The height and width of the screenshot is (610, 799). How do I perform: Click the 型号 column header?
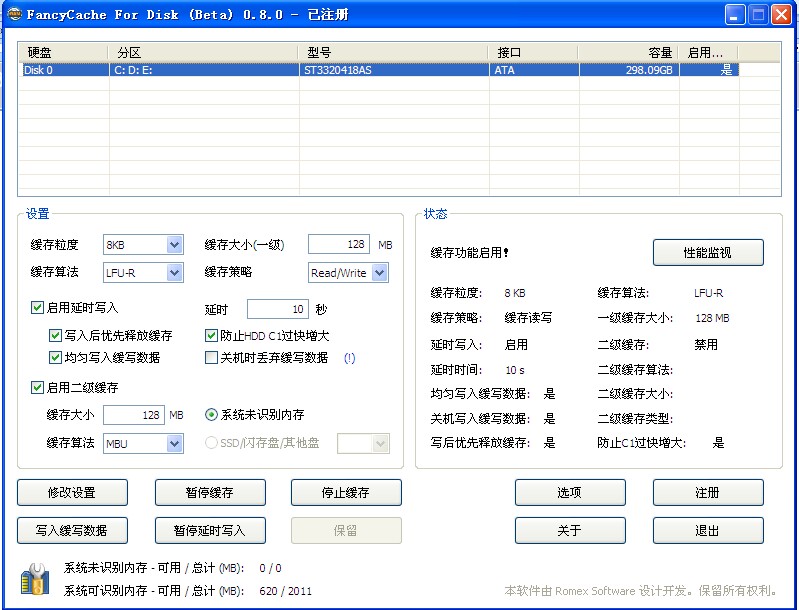[x=393, y=52]
